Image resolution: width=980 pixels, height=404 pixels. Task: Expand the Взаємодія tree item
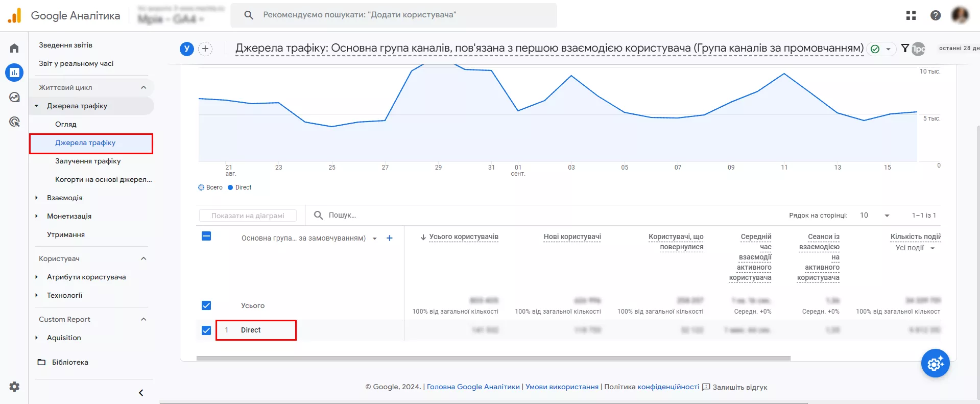(x=36, y=198)
